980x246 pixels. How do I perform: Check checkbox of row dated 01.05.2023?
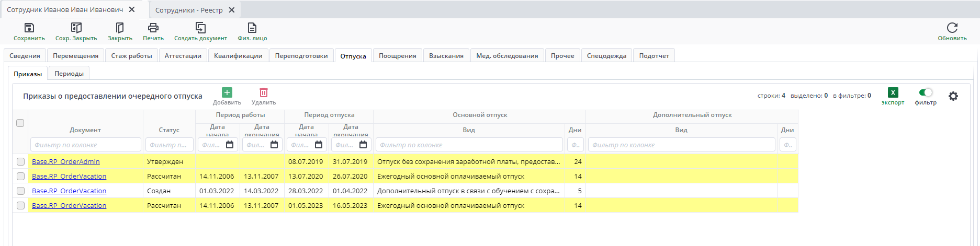click(x=20, y=206)
